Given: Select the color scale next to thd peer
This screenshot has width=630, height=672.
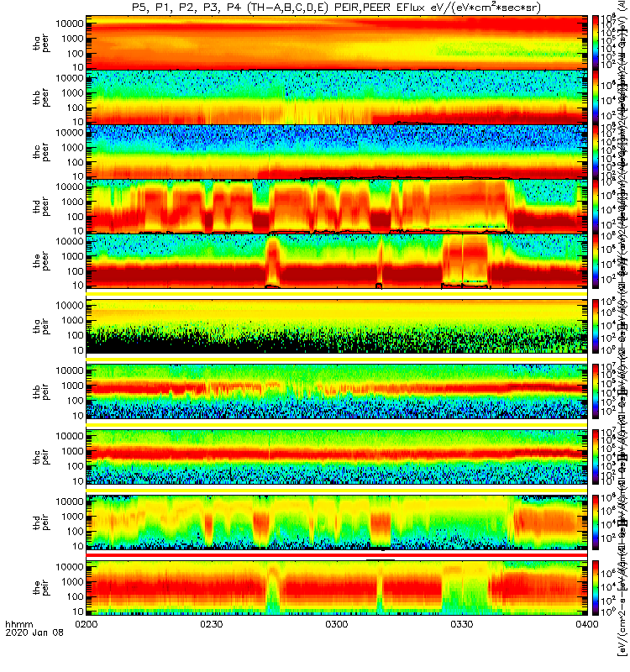Looking at the screenshot, I should click(596, 206).
